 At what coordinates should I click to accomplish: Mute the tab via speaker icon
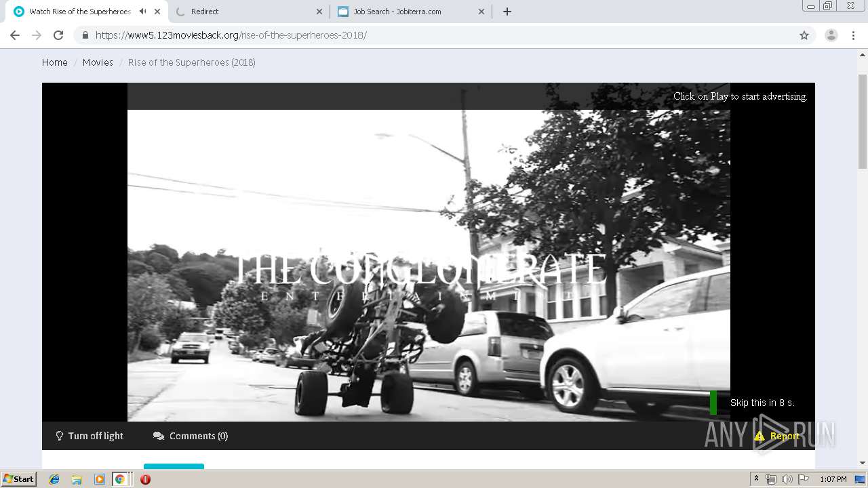pyautogui.click(x=142, y=12)
